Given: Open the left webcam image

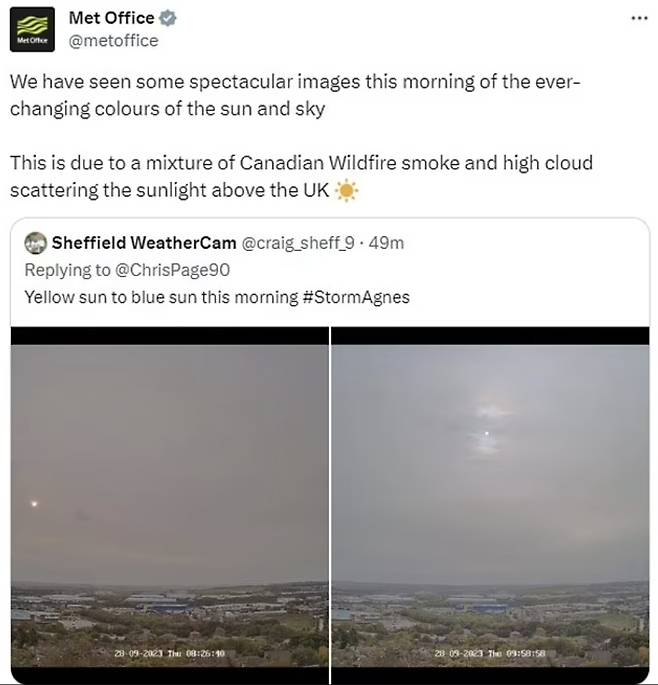Looking at the screenshot, I should [169, 500].
